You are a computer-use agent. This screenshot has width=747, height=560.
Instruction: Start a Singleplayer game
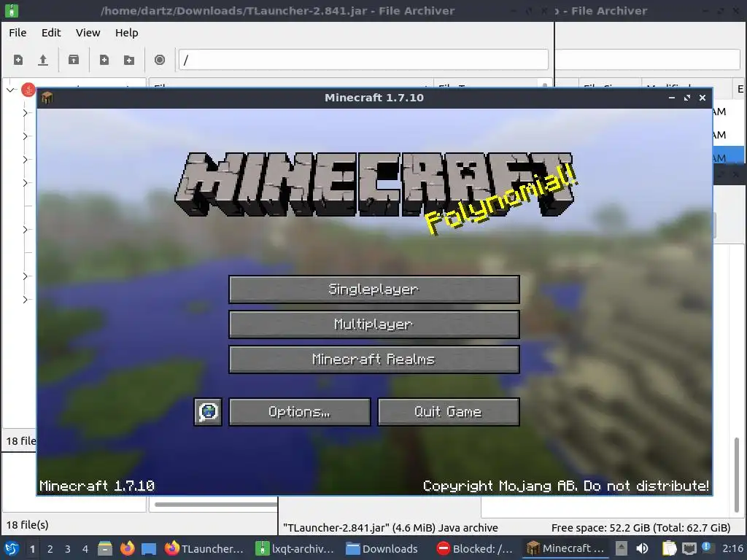point(374,289)
